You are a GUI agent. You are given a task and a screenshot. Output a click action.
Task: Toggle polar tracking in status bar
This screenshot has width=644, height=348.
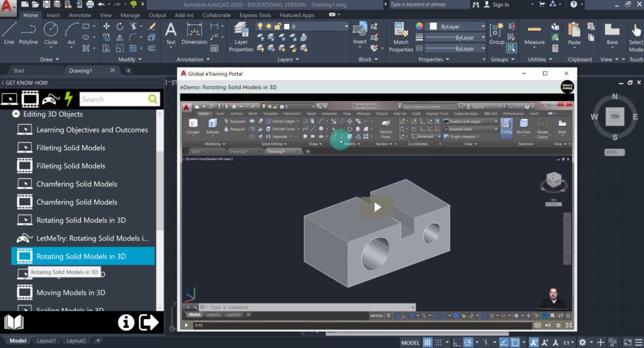point(468,342)
